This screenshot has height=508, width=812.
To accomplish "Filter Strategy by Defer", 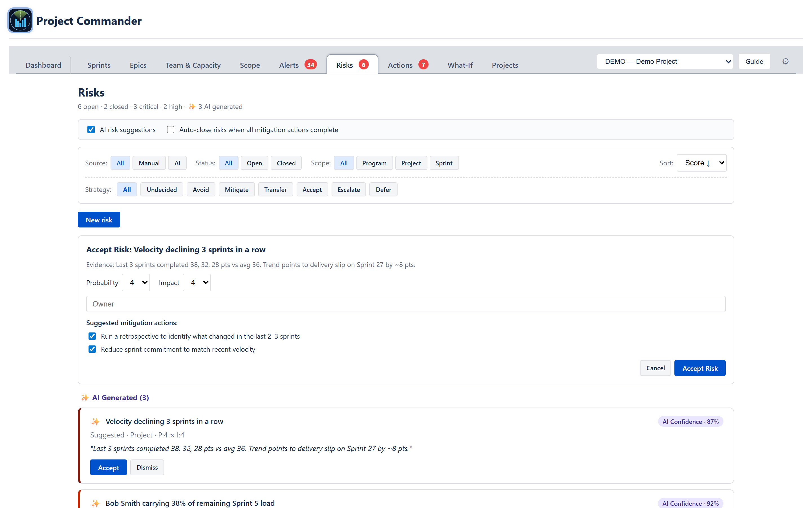I will point(383,189).
